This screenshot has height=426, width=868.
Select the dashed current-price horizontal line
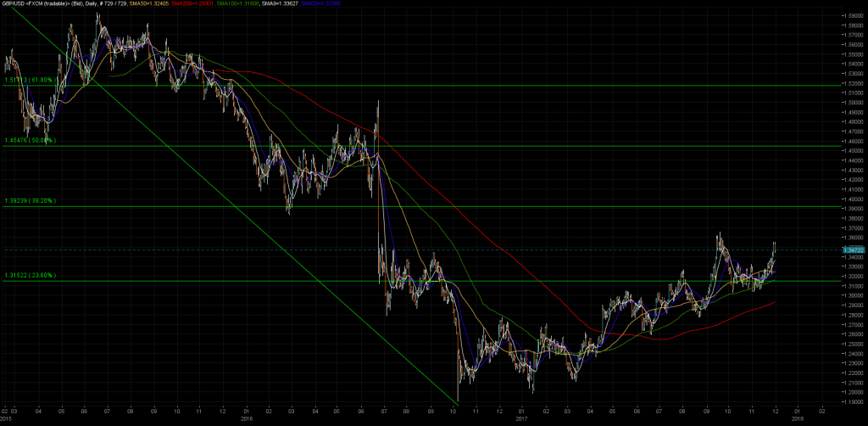click(x=420, y=249)
